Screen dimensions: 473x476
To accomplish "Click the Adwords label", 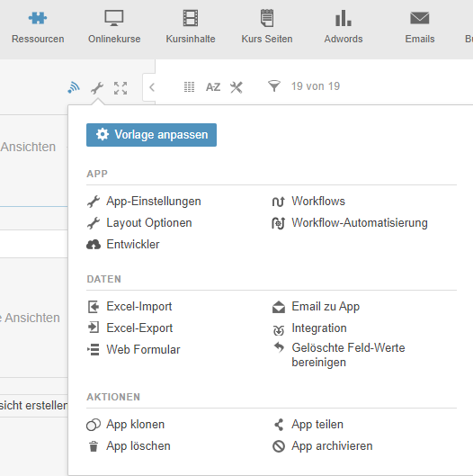I will (x=344, y=39).
